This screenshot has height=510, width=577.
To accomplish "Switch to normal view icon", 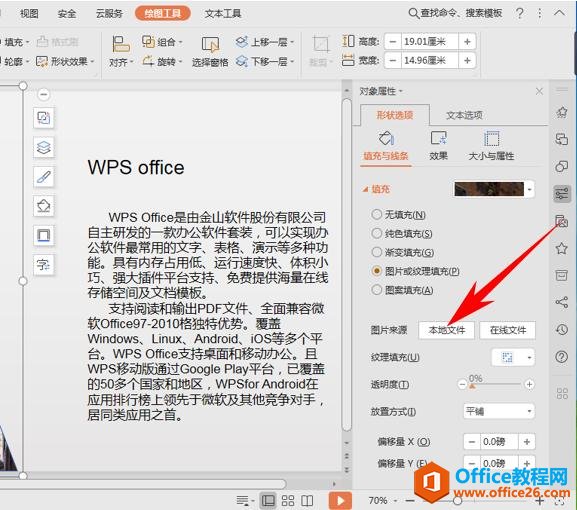I will point(268,500).
